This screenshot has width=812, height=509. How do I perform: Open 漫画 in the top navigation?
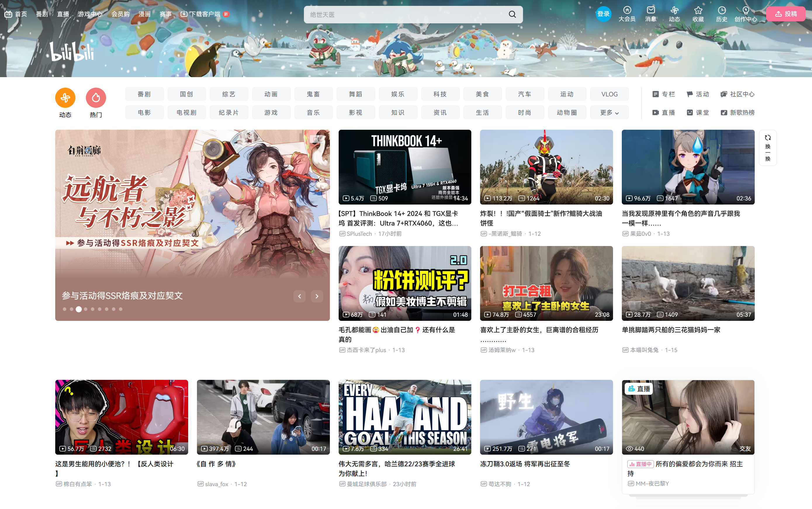point(144,14)
